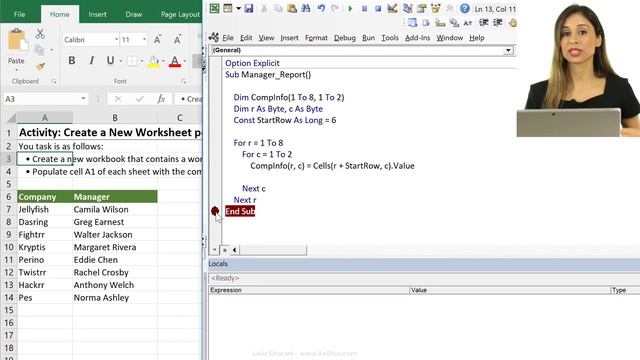The width and height of the screenshot is (640, 360).
Task: Click the Cut scissors icon in Excel ribbon
Action: point(40,34)
